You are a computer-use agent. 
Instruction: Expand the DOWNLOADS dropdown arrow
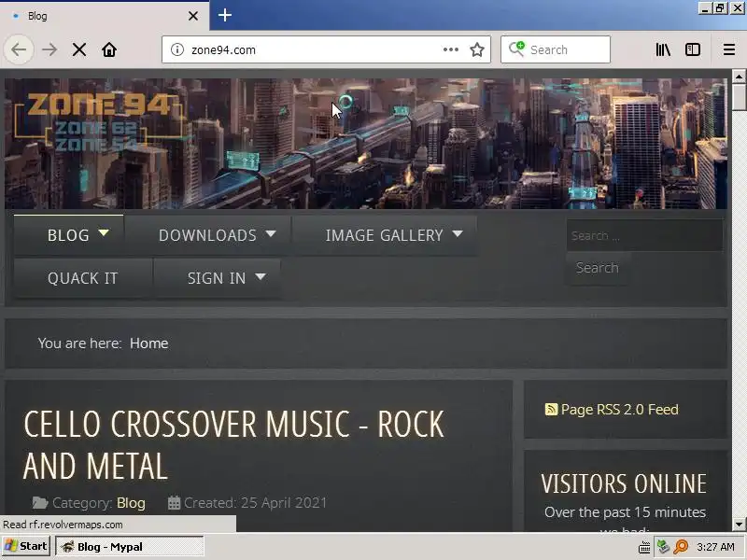[x=271, y=234]
